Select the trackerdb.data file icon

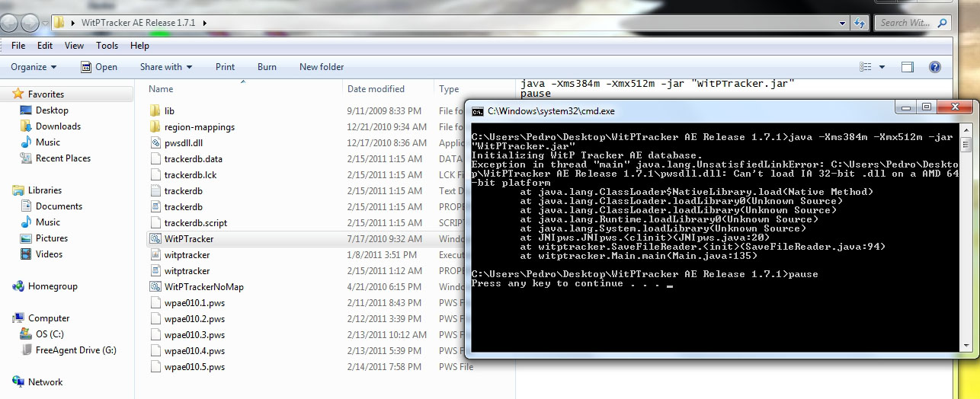tap(155, 159)
